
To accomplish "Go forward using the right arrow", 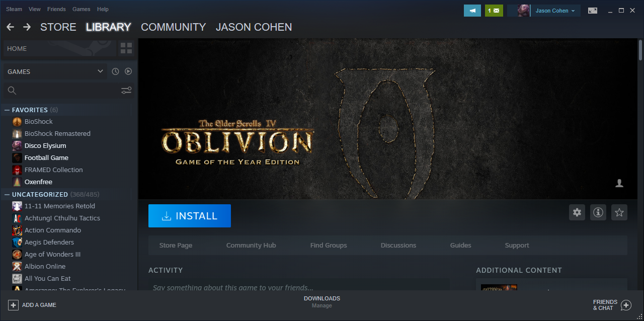I will 27,27.
